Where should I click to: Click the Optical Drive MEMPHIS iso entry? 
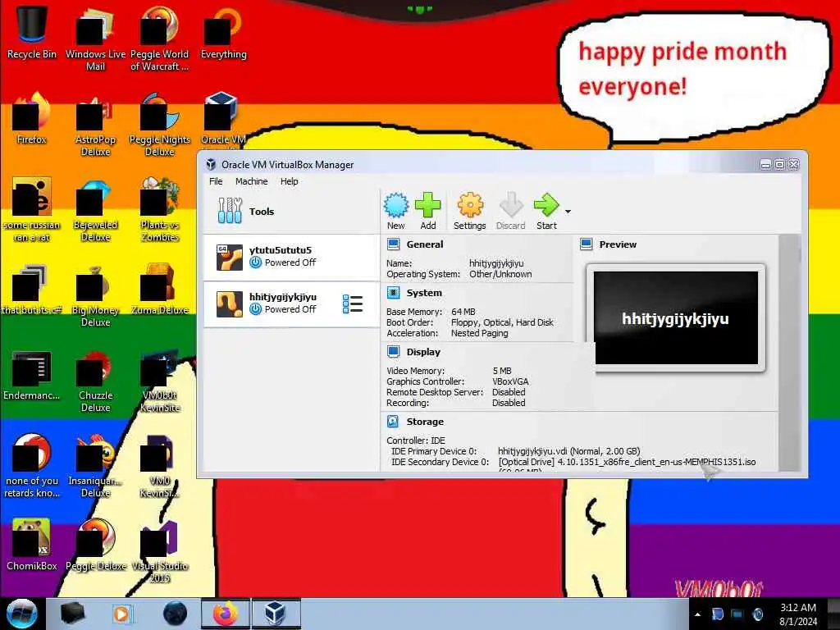(x=627, y=462)
